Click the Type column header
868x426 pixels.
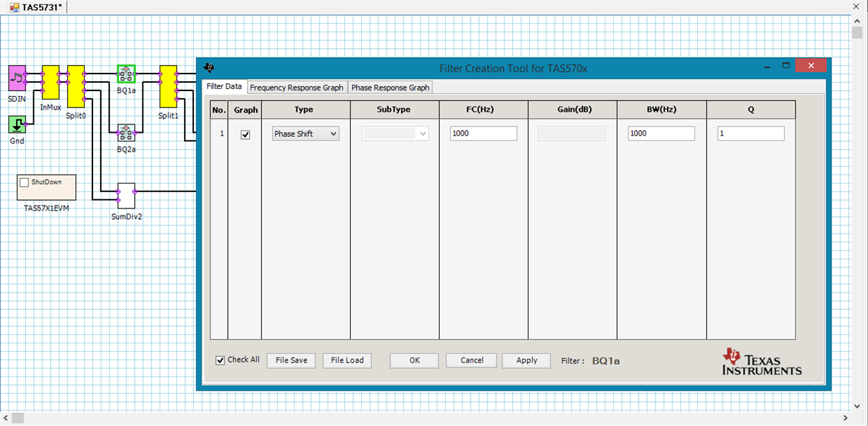[306, 110]
